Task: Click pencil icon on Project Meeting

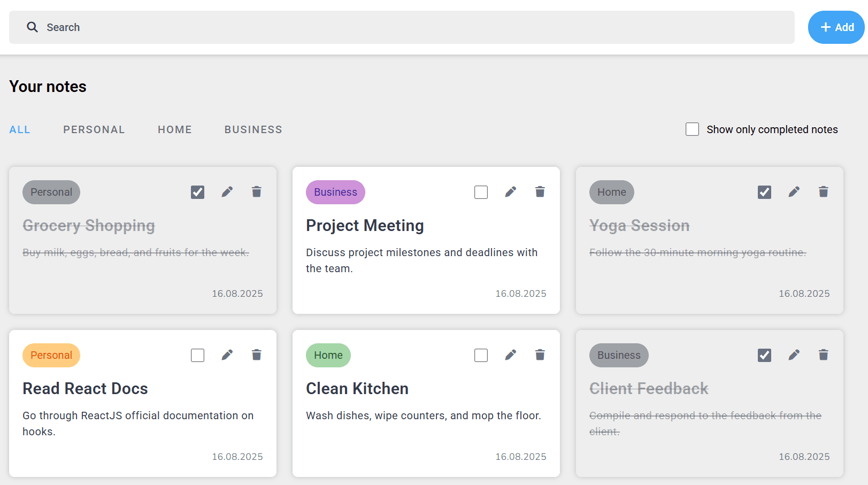Action: point(511,192)
